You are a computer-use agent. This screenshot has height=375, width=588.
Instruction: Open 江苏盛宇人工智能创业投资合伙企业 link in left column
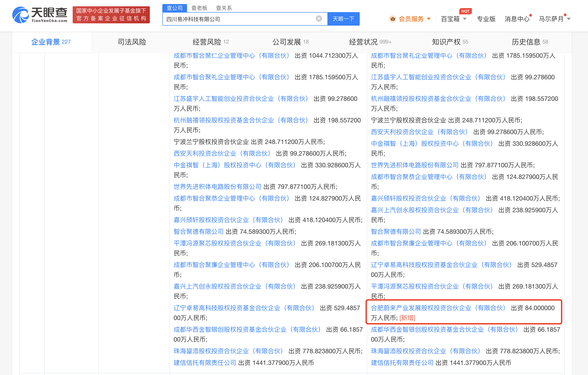click(241, 99)
